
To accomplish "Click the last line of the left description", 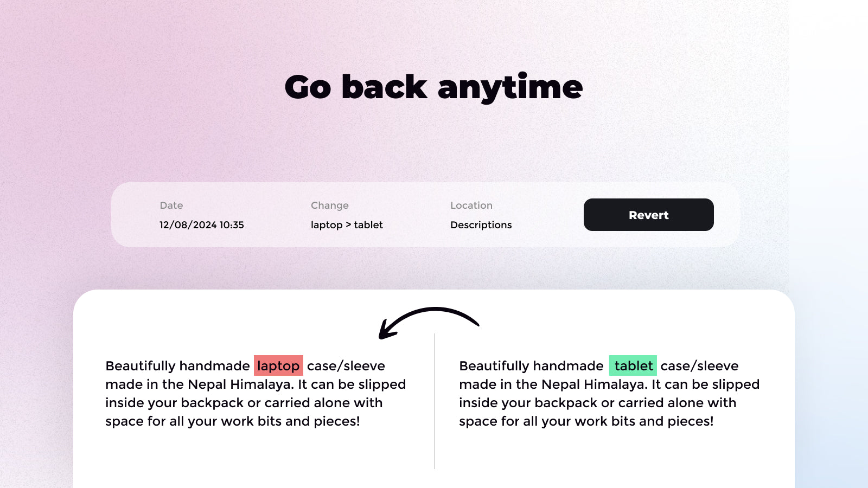I will click(233, 421).
